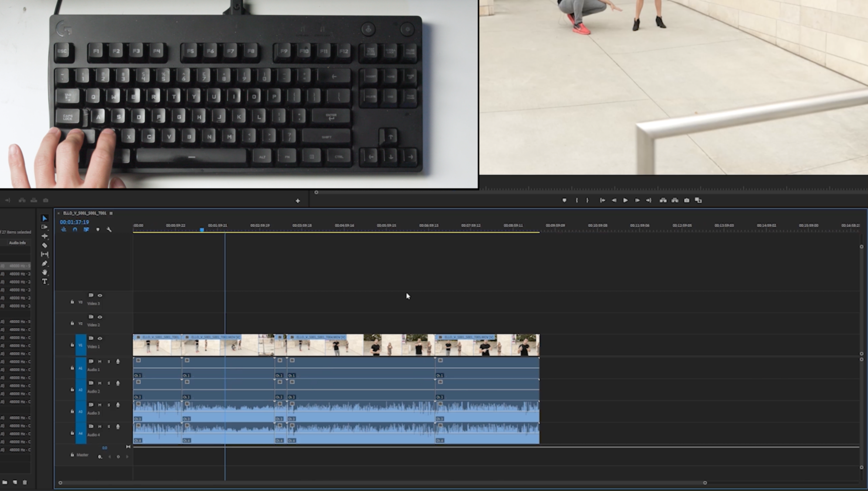This screenshot has height=491, width=868.
Task: Toggle the Snap magnet in the timeline
Action: coord(75,230)
